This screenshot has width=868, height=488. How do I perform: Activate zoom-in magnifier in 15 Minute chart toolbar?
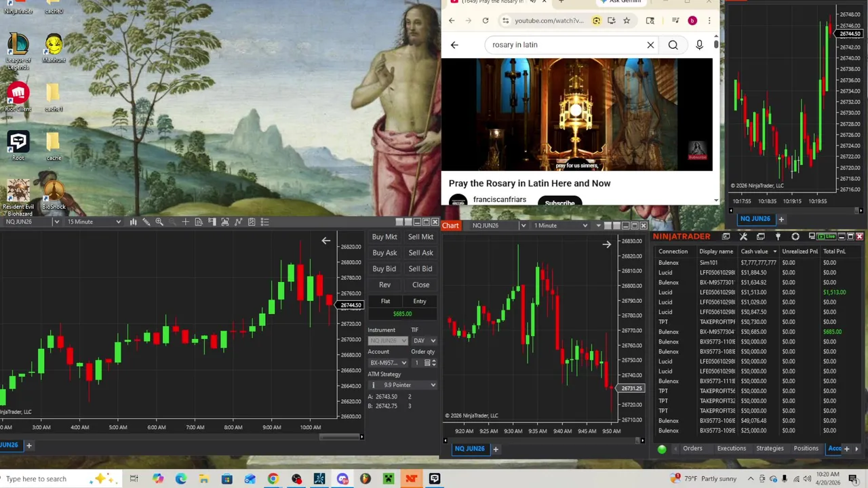(159, 222)
